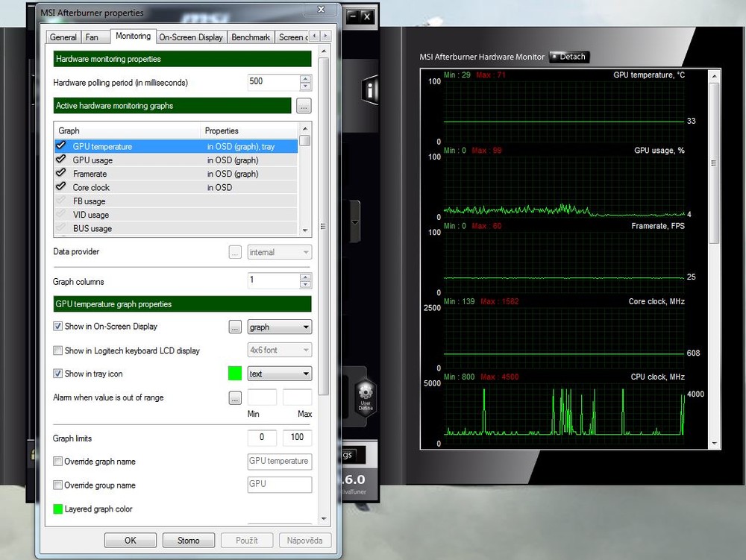Click the graph limits maximum field showing 100
This screenshot has width=746, height=560.
click(297, 438)
